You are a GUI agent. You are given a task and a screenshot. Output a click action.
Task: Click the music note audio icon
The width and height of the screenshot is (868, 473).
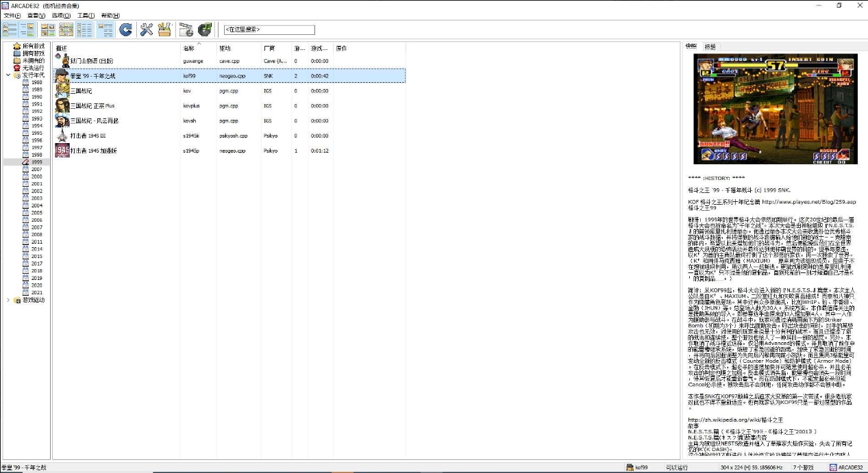[x=204, y=29]
